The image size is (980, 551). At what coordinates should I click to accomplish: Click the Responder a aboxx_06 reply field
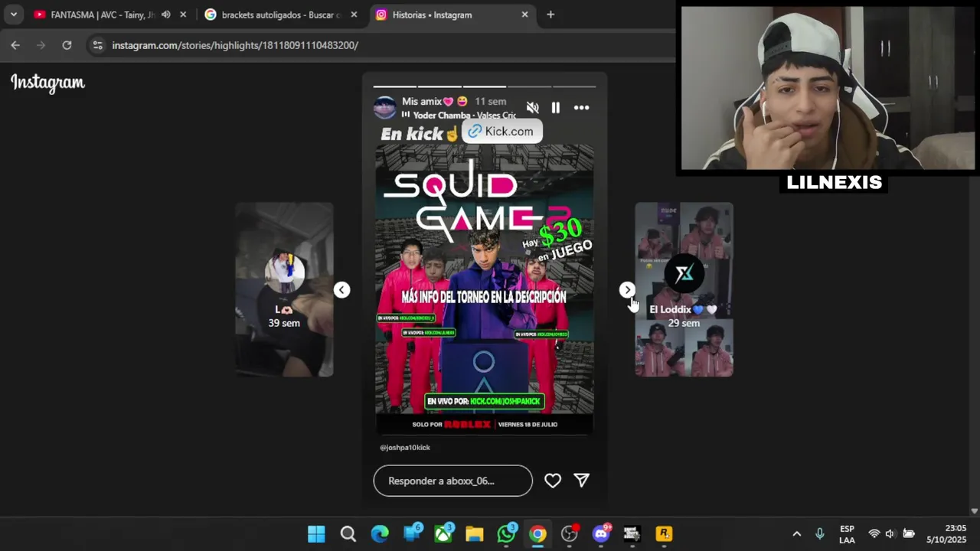tap(452, 481)
